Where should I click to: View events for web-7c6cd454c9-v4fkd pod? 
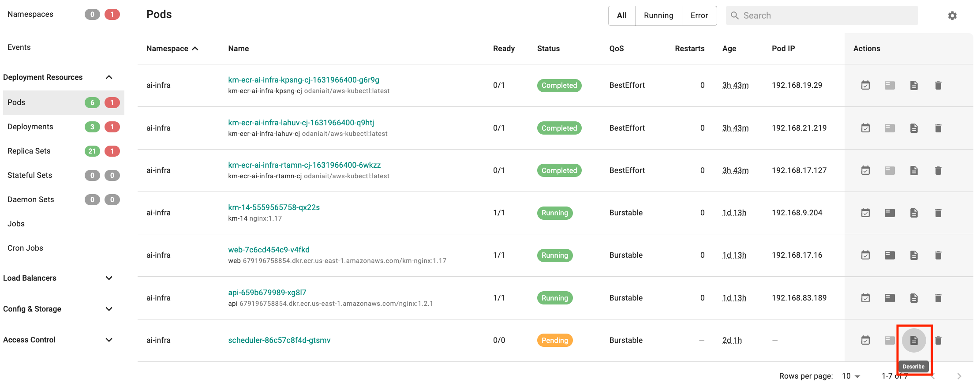(x=865, y=255)
